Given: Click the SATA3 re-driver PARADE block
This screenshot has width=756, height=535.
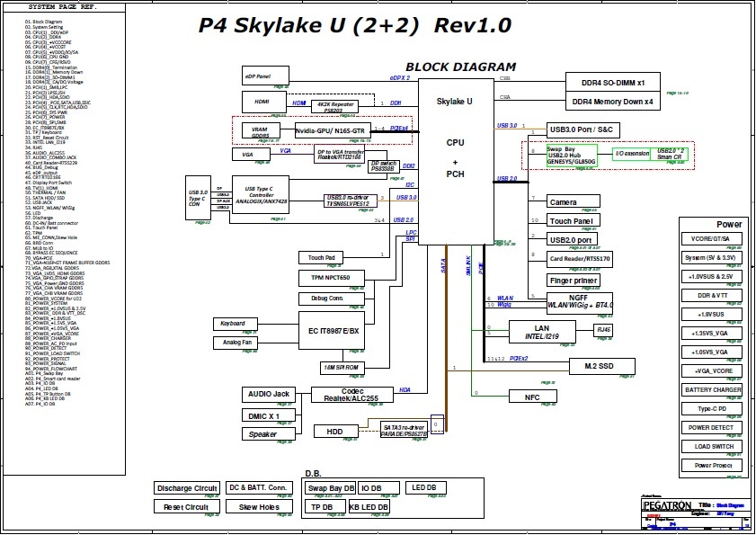Looking at the screenshot, I should tap(404, 431).
